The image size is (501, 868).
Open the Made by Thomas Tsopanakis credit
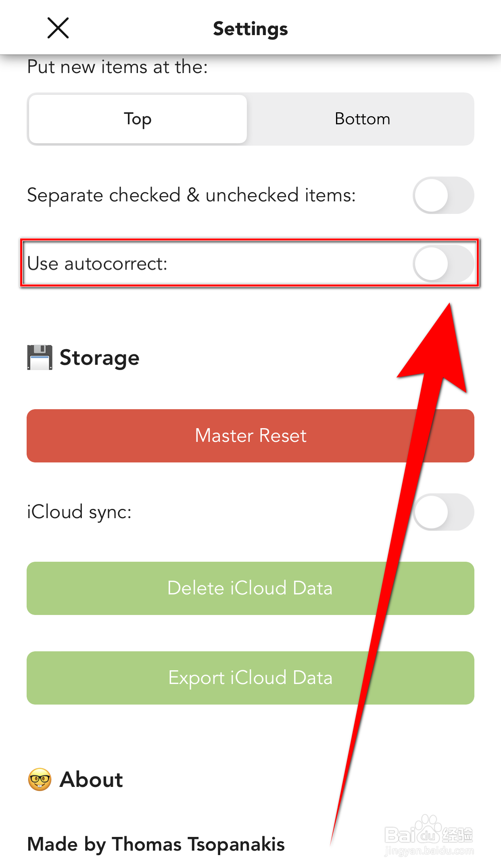tap(156, 844)
